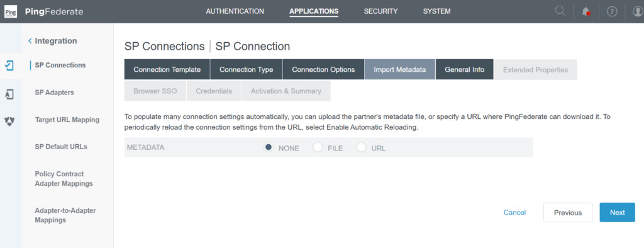Select the third rail icon below adapters
Image resolution: width=644 pixels, height=248 pixels.
[9, 121]
